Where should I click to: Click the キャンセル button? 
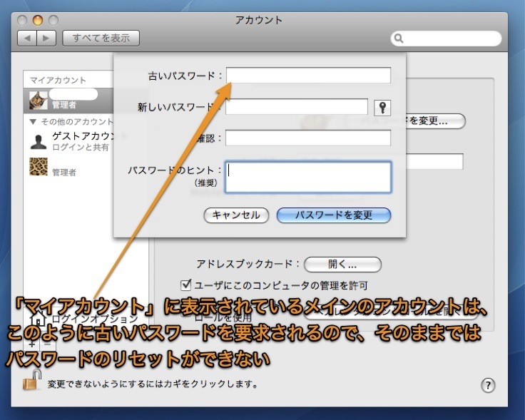point(236,215)
